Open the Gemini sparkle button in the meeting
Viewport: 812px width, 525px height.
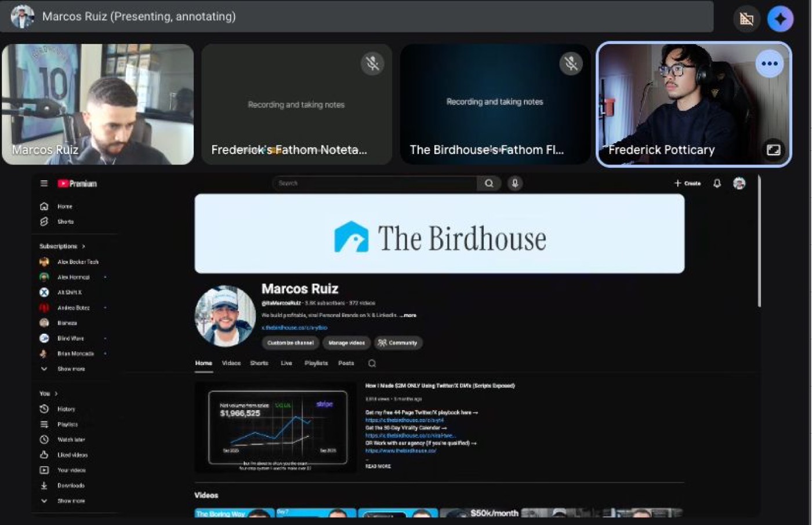coord(780,19)
